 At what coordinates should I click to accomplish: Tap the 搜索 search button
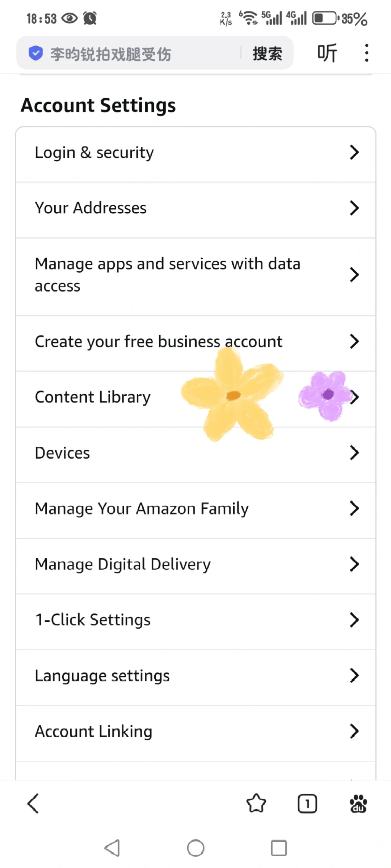point(267,54)
